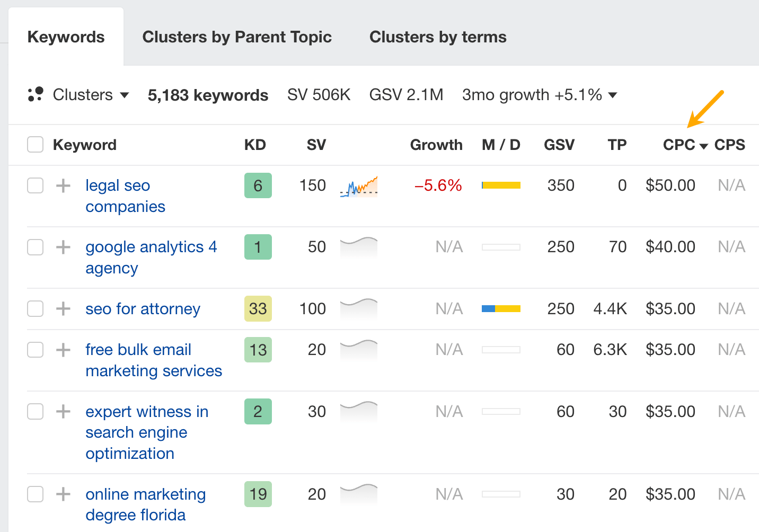Open the search volume trend chart for legal seo companies
The width and height of the screenshot is (759, 532).
click(359, 187)
